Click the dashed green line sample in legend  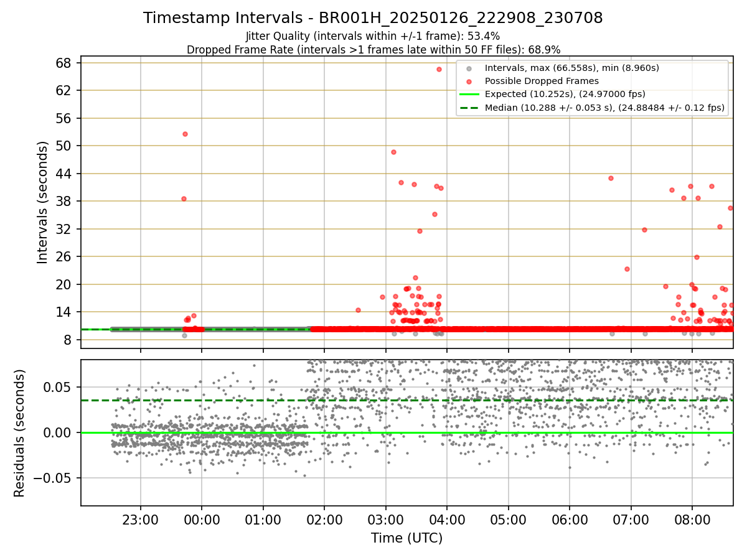[470, 108]
